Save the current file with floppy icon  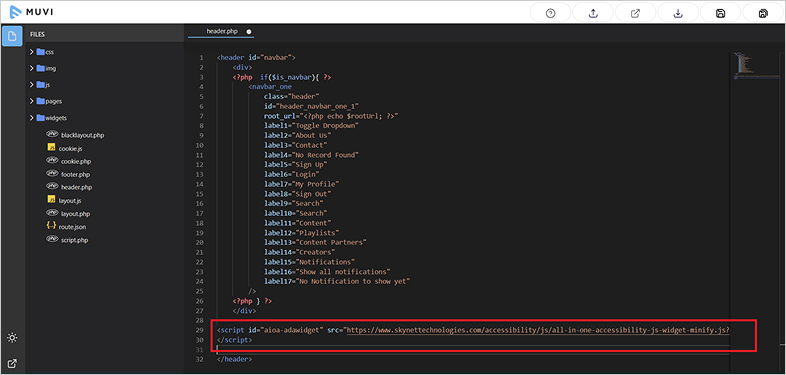tap(720, 14)
